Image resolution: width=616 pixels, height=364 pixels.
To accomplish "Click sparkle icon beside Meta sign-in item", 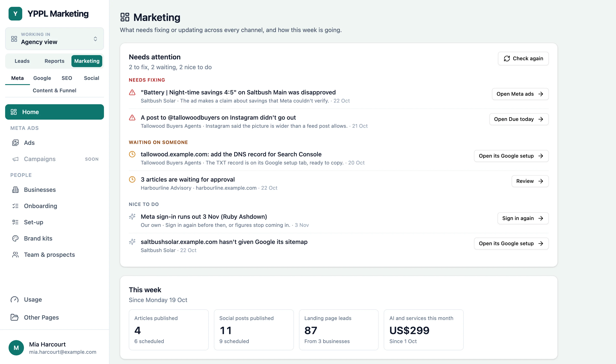I will [132, 217].
